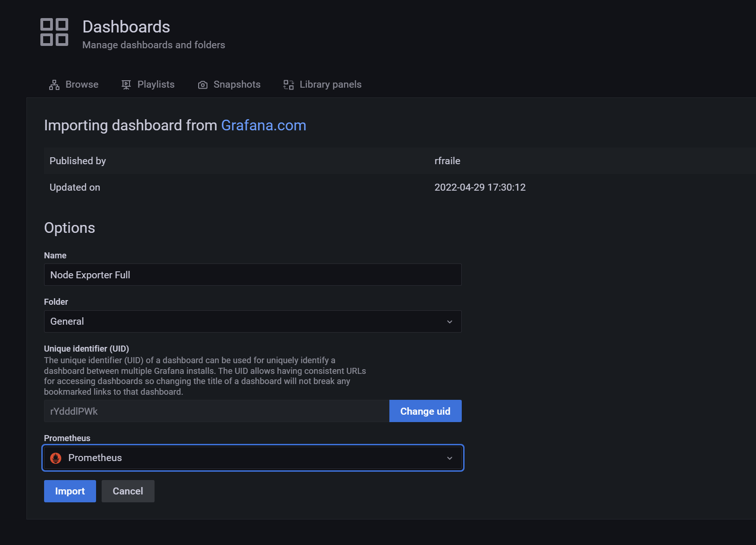Click the Folder field label

point(56,302)
